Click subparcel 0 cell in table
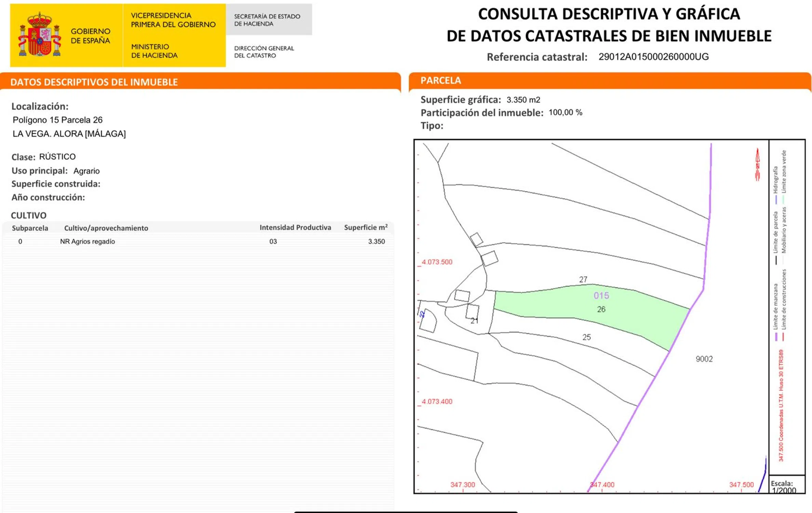812x513 pixels. tap(20, 241)
